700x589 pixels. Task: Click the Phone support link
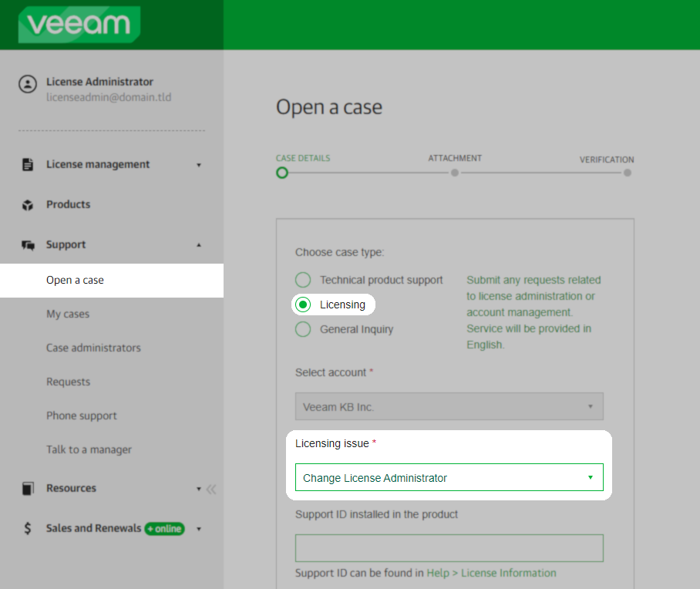pyautogui.click(x=81, y=416)
